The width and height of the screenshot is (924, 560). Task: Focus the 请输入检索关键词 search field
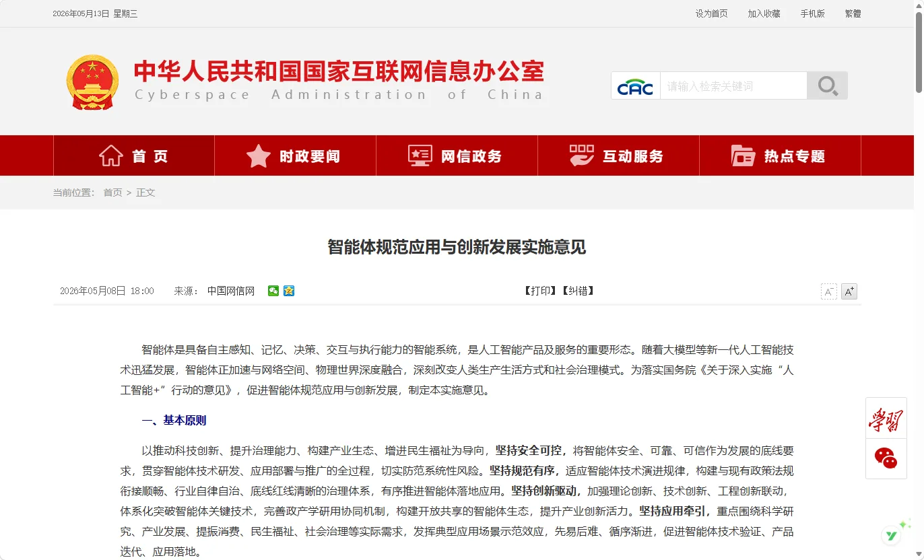click(x=733, y=86)
